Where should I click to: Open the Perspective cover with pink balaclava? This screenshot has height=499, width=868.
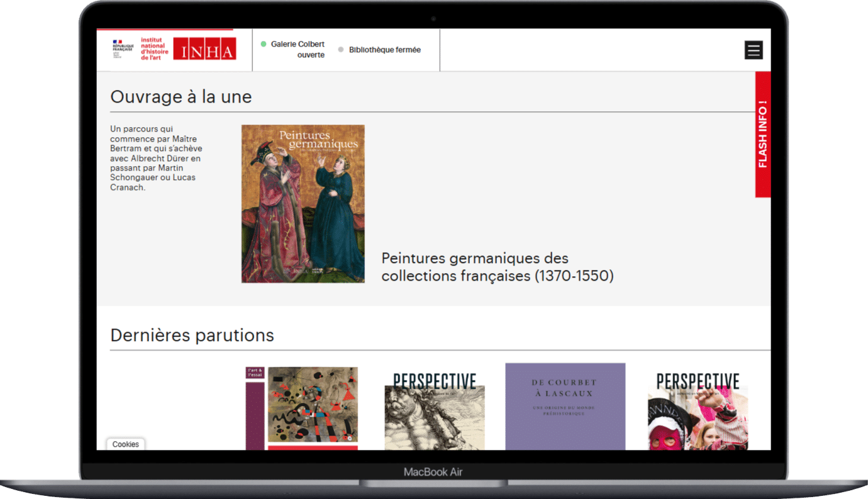(698, 411)
